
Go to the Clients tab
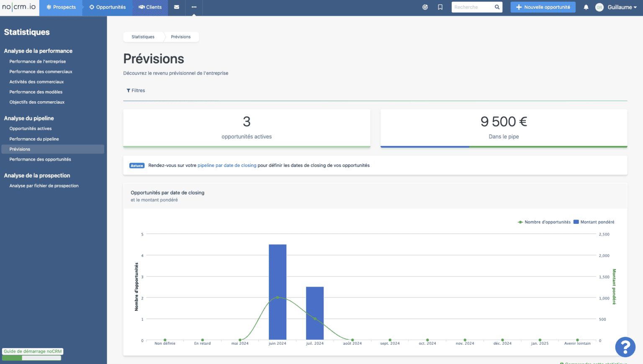pos(150,7)
